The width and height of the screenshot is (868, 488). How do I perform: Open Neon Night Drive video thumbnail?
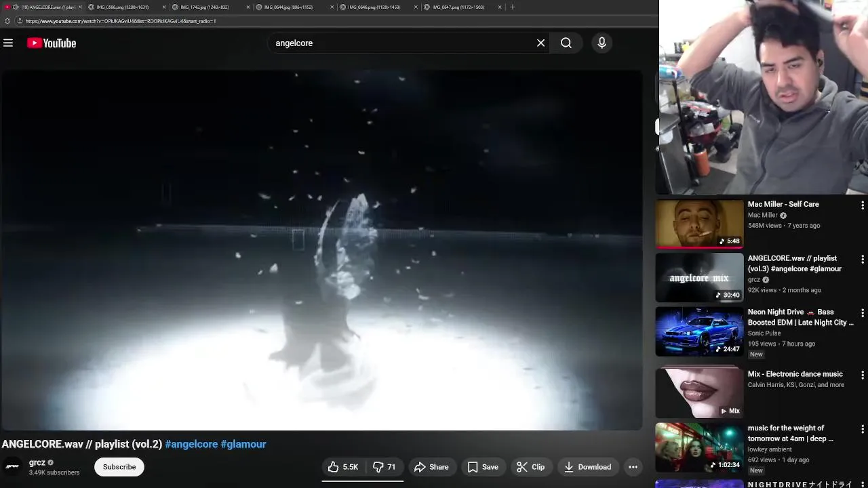click(x=699, y=331)
